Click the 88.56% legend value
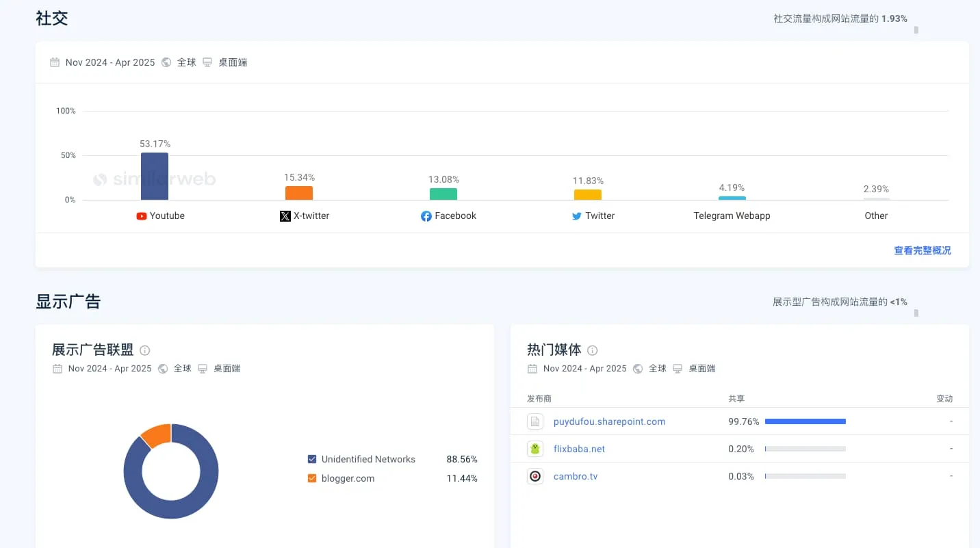This screenshot has width=980, height=548. (x=462, y=460)
